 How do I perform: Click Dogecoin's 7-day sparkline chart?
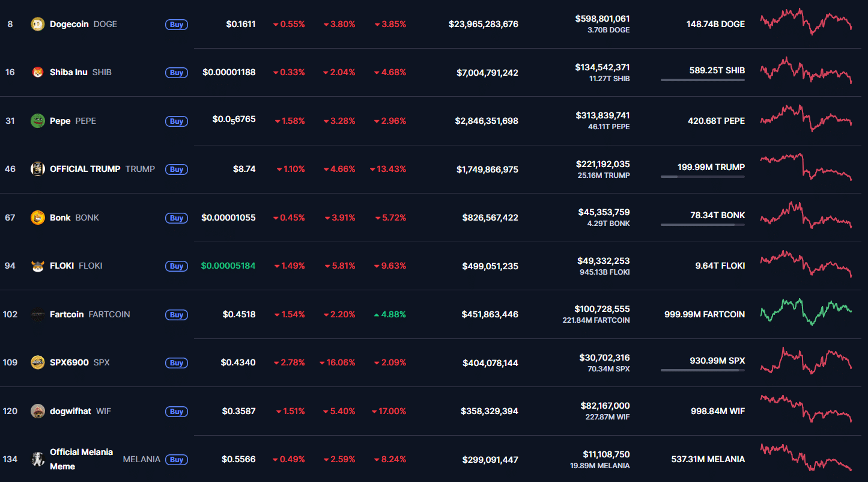pyautogui.click(x=806, y=22)
